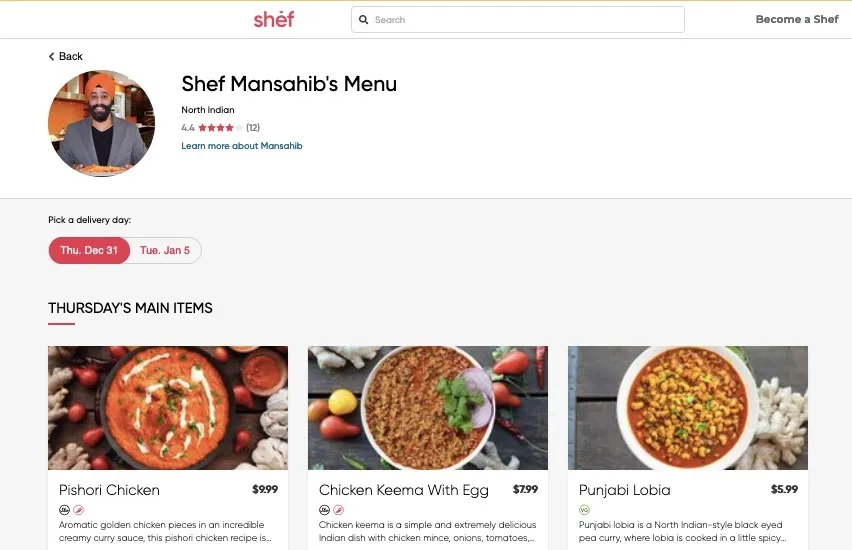Screen dimensions: 852x550
Task: Open Shef Mansahib's profile photo
Action: point(102,123)
